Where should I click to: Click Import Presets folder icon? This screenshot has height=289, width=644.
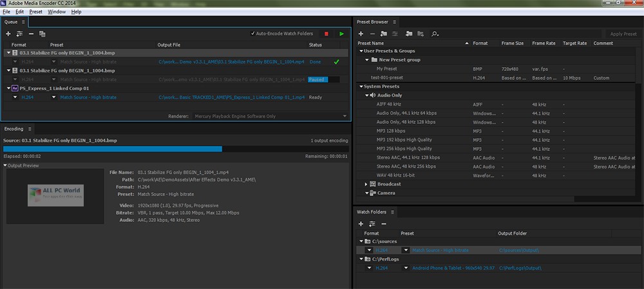coord(409,34)
